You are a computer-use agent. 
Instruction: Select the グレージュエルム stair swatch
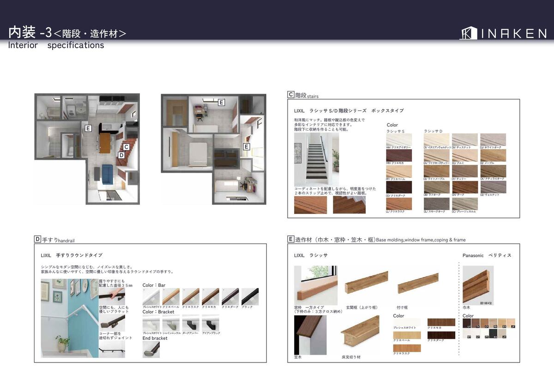point(464,204)
